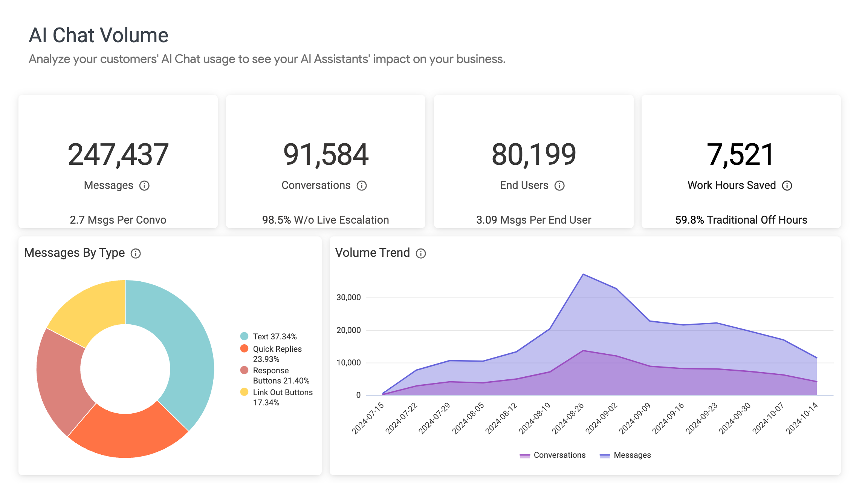The width and height of the screenshot is (868, 497).
Task: Click the 2024-07-29 axis date label
Action: [435, 418]
